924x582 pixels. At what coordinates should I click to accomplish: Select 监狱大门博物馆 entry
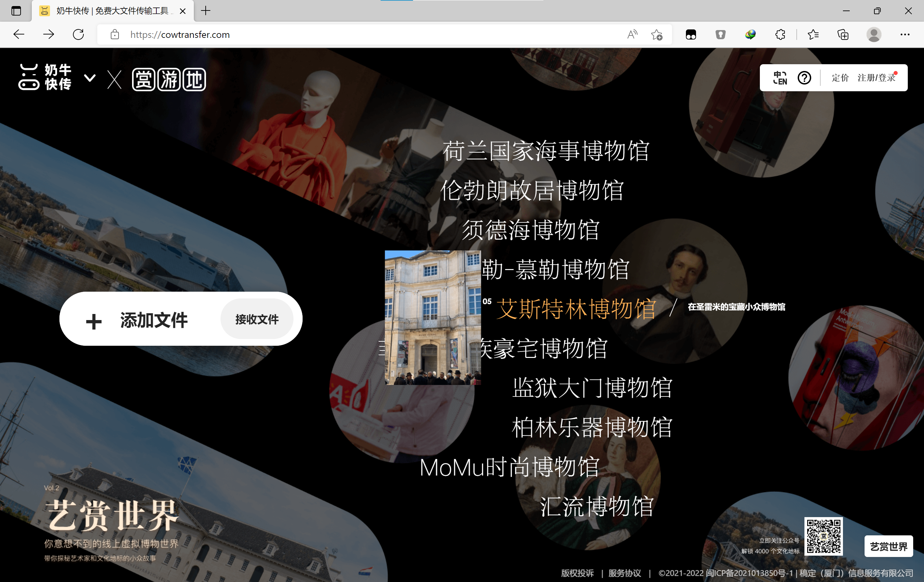tap(592, 388)
